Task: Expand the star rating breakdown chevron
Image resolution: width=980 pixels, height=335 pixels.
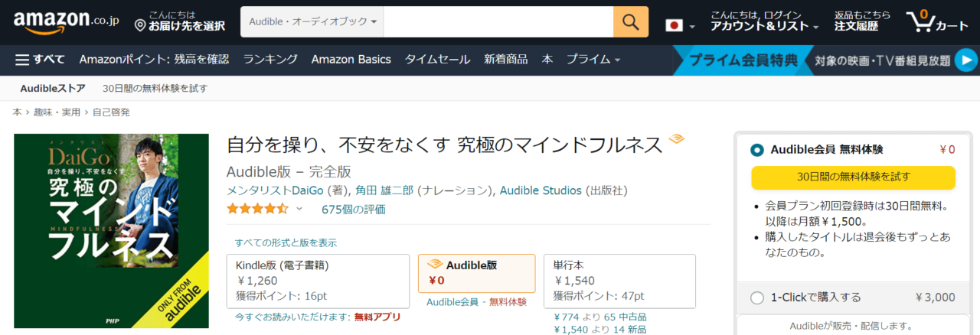Action: (x=299, y=209)
